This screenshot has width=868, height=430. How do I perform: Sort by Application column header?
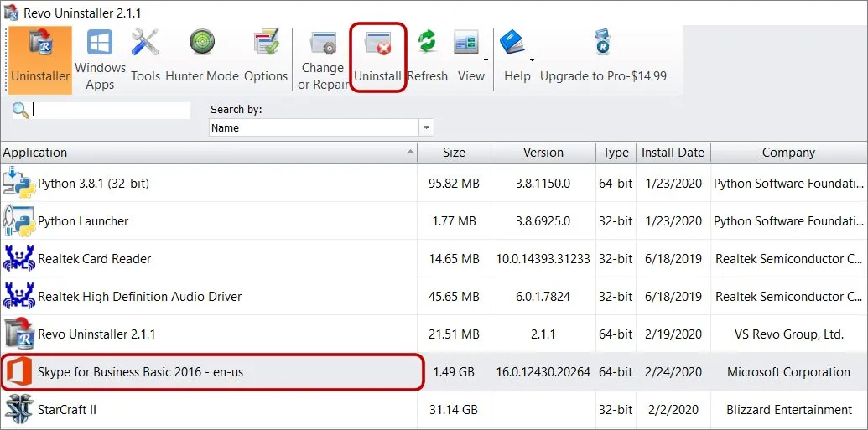pyautogui.click(x=209, y=153)
